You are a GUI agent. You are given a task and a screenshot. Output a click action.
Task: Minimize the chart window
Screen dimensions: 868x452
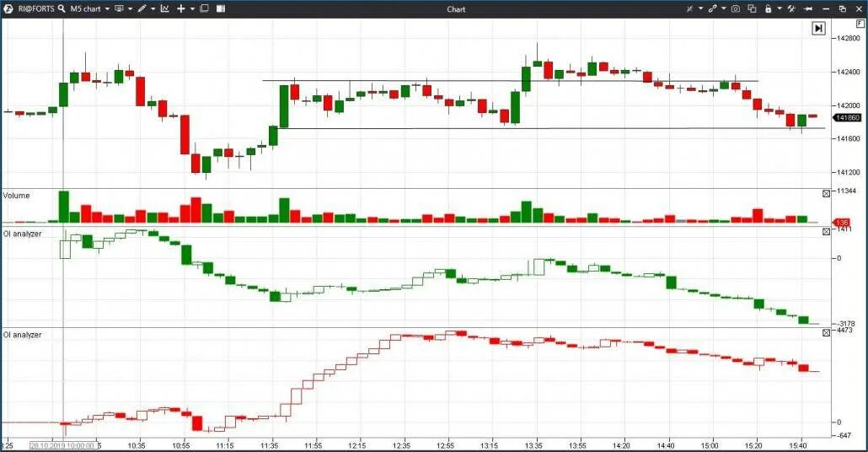click(826, 9)
